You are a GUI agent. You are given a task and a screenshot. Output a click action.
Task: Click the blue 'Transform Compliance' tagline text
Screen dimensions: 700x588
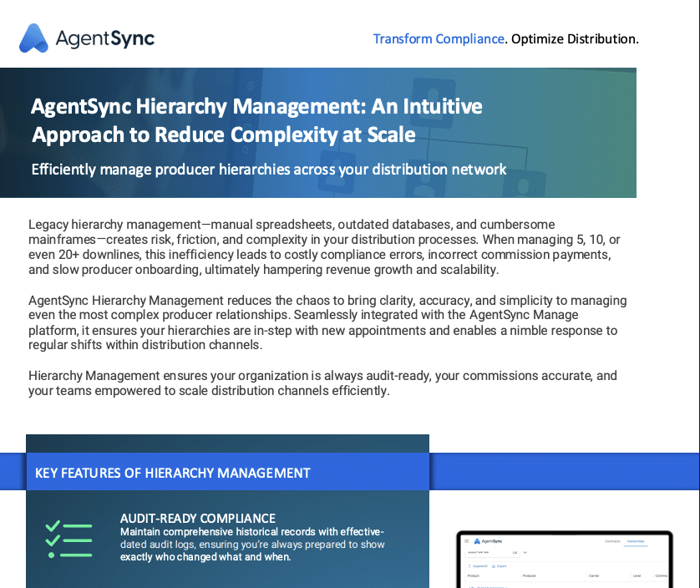(x=439, y=38)
